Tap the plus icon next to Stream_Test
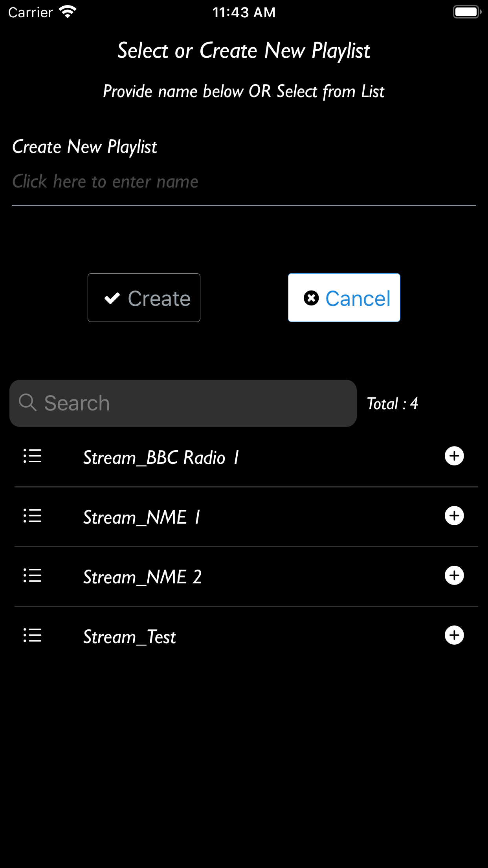 [x=454, y=636]
